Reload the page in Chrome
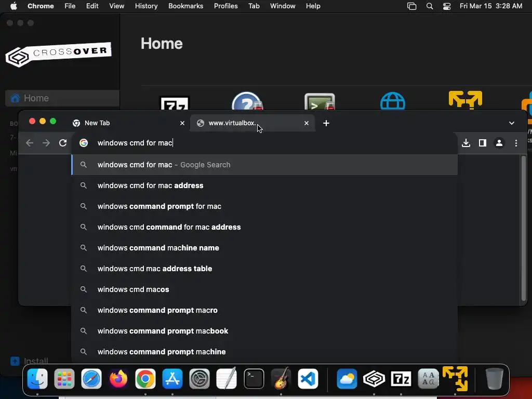The image size is (532, 399). click(x=63, y=143)
